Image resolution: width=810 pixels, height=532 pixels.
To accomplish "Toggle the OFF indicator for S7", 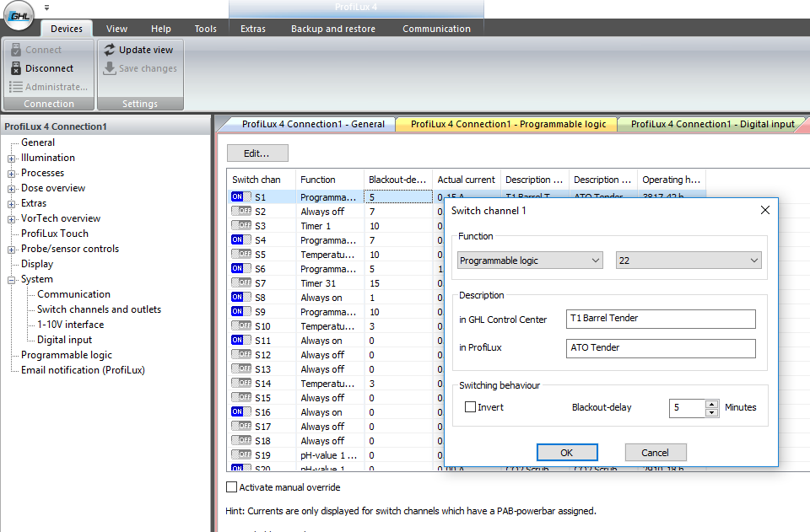I will click(241, 282).
